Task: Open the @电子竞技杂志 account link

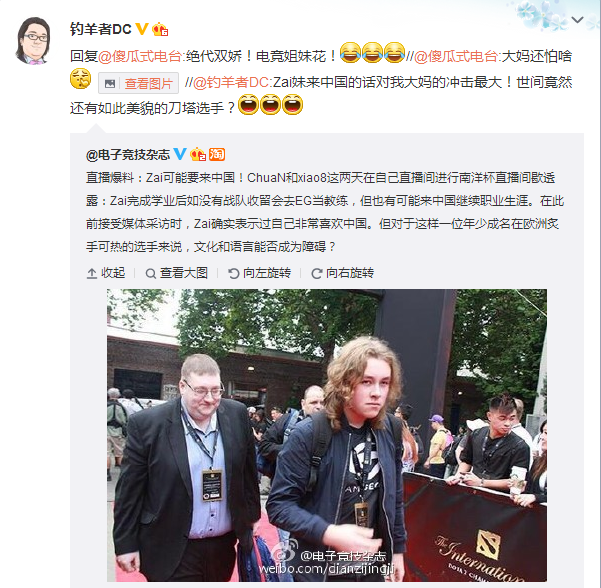Action: 128,154
